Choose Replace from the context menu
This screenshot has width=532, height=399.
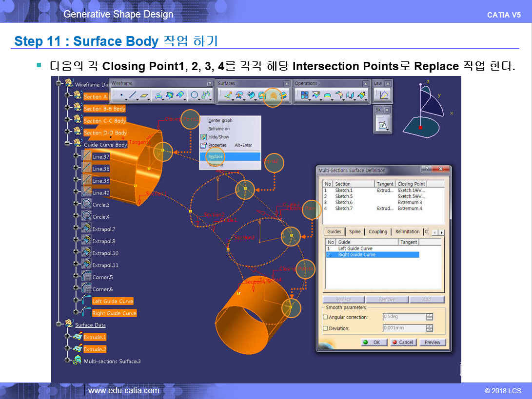[216, 156]
